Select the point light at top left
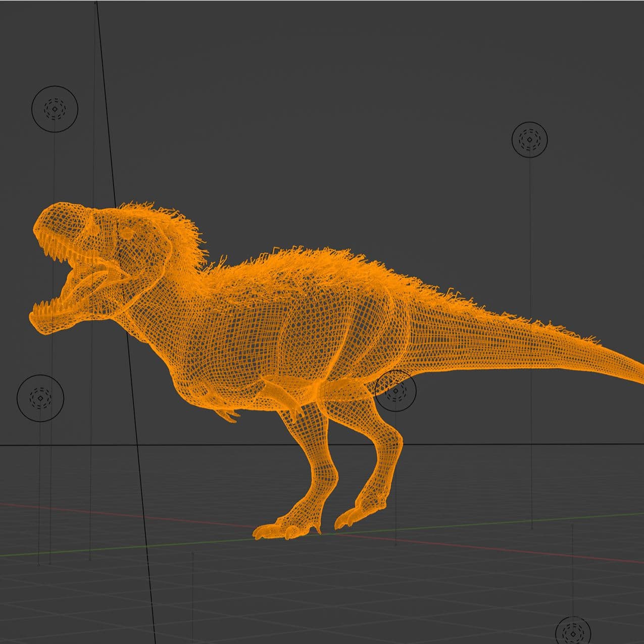Image resolution: width=644 pixels, height=644 pixels. pyautogui.click(x=55, y=109)
